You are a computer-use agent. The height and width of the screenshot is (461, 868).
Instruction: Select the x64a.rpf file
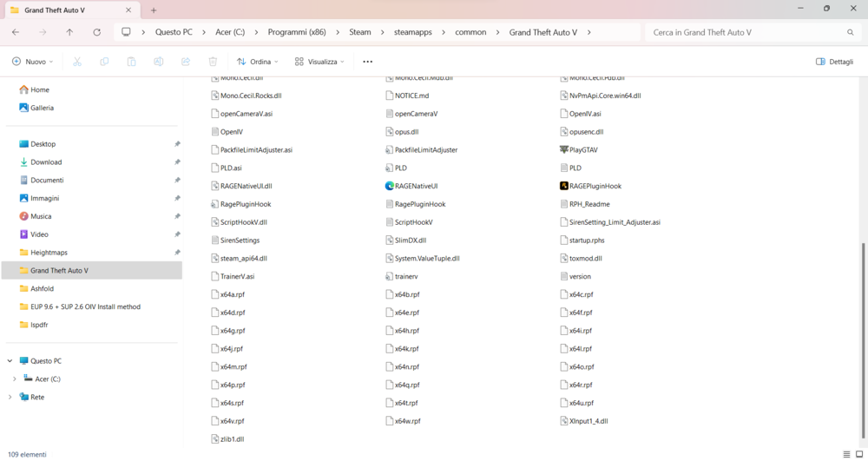coord(228,294)
